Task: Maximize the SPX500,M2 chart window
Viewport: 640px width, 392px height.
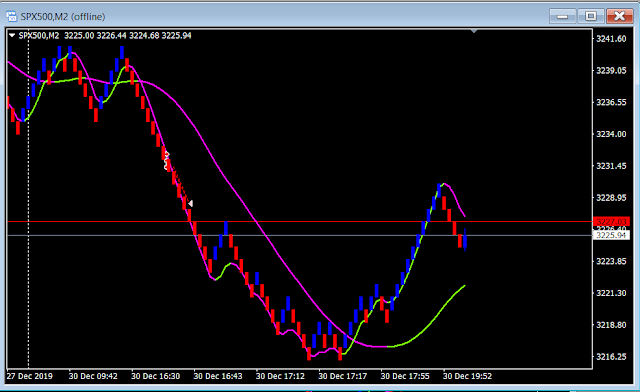Action: [591, 16]
